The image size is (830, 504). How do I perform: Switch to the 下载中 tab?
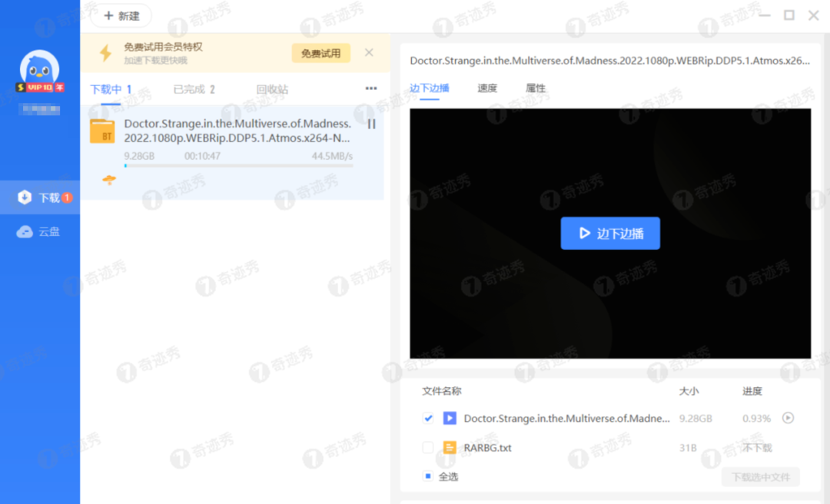[111, 89]
